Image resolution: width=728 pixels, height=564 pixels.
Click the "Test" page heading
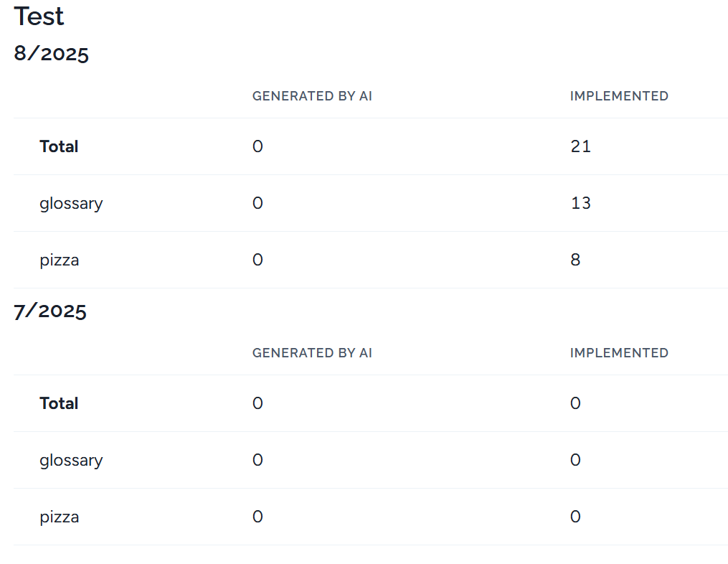pyautogui.click(x=39, y=17)
